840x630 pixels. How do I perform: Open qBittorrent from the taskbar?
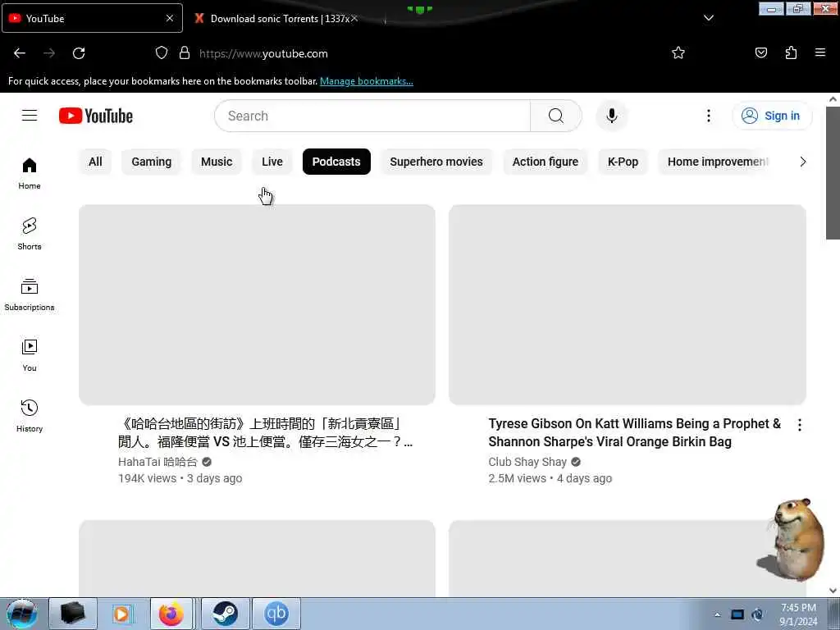tap(276, 614)
